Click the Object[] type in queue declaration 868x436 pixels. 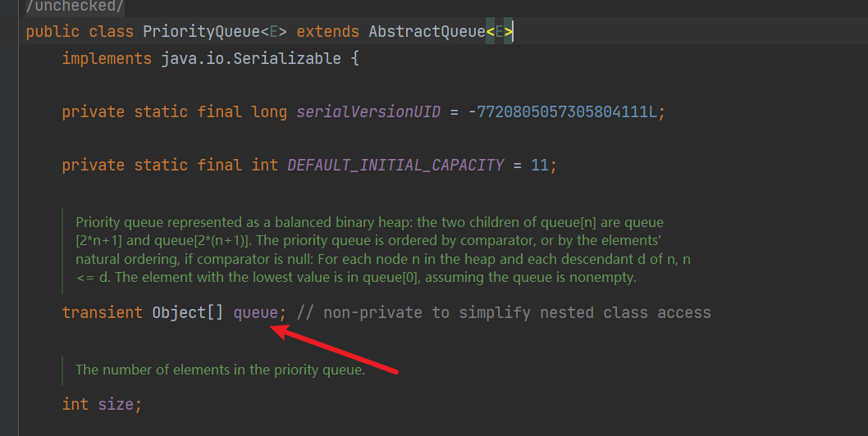(x=187, y=313)
